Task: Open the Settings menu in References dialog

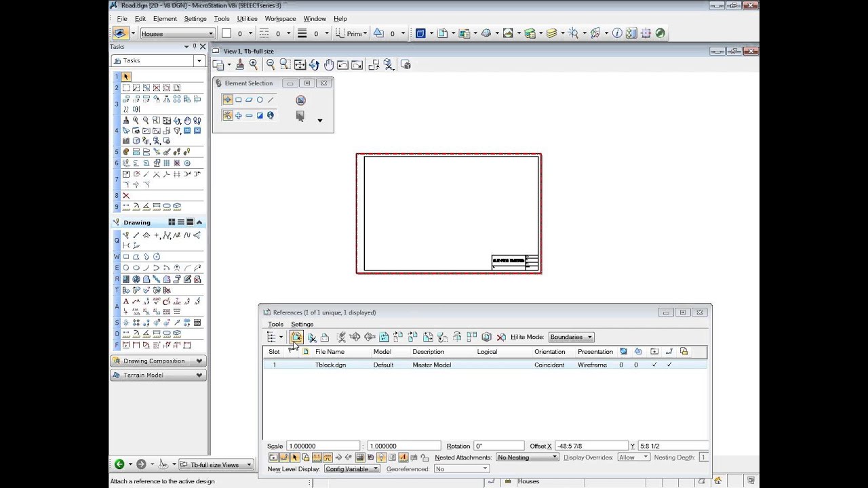Action: 302,324
